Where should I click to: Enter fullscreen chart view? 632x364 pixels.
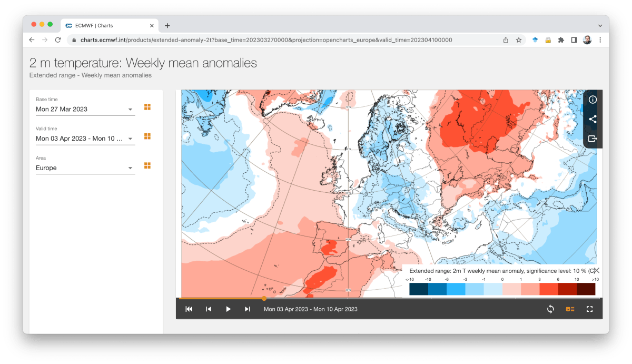[589, 309]
